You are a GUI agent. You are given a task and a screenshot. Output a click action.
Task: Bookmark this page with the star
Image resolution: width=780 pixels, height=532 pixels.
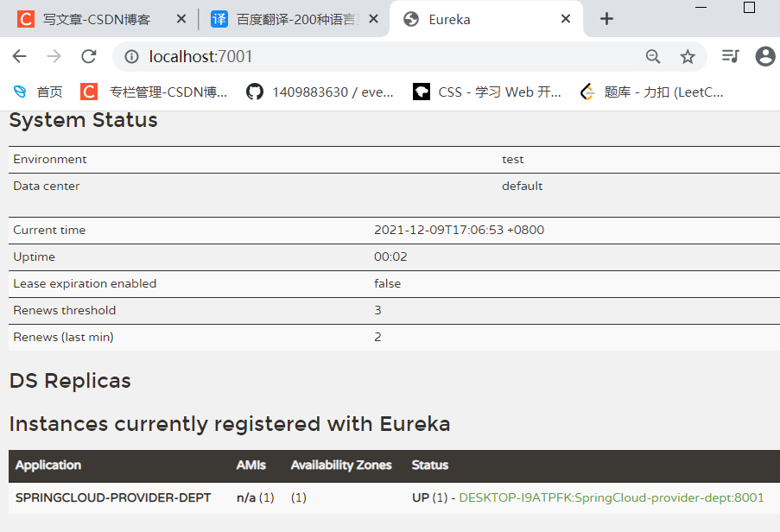688,57
